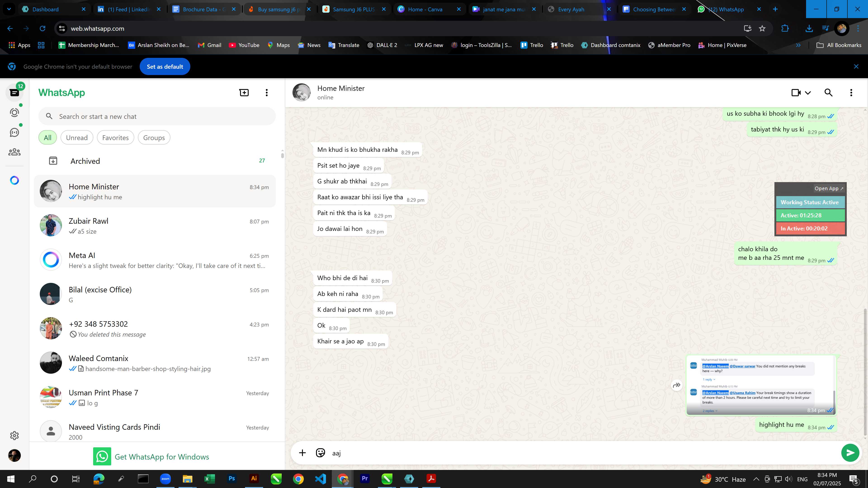Screen dimensions: 868x488
Task: Select the Unread chat filter
Action: pyautogui.click(x=77, y=138)
